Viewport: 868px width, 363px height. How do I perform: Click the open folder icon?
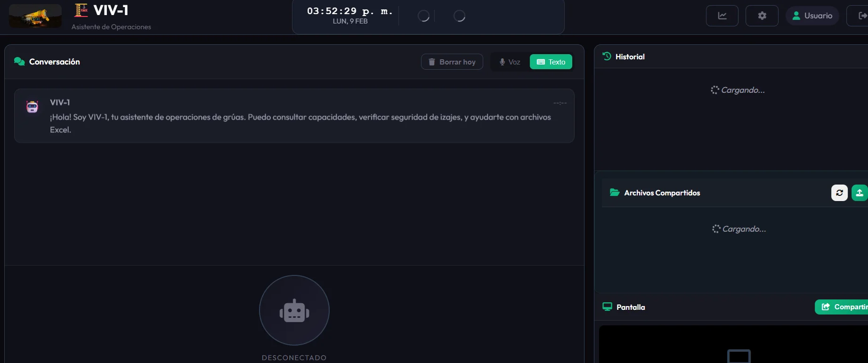615,193
